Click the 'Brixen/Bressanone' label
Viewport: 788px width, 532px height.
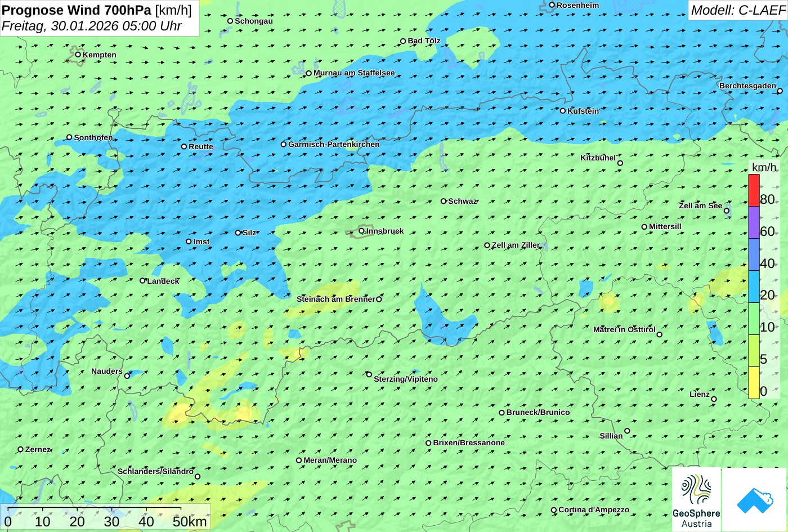coord(469,442)
